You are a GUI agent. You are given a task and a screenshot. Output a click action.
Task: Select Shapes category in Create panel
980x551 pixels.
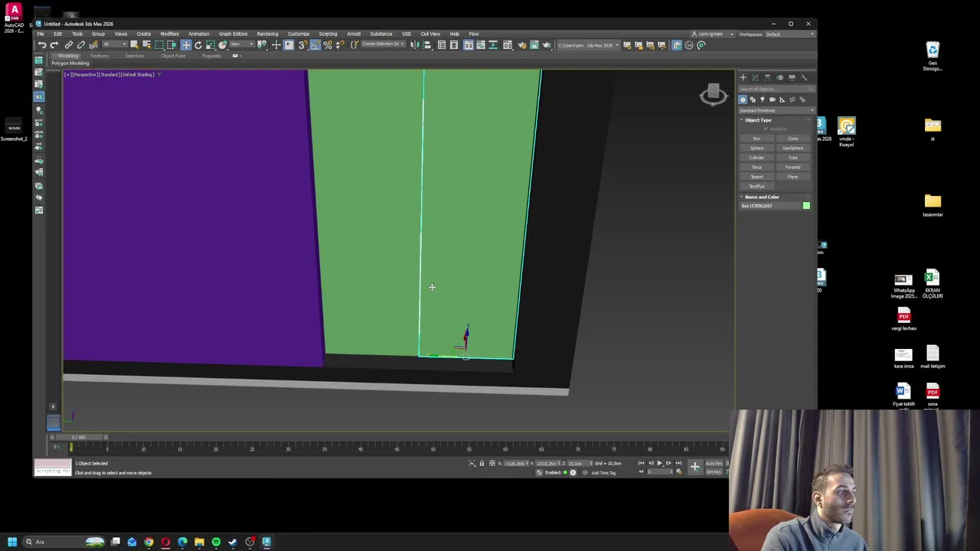753,99
